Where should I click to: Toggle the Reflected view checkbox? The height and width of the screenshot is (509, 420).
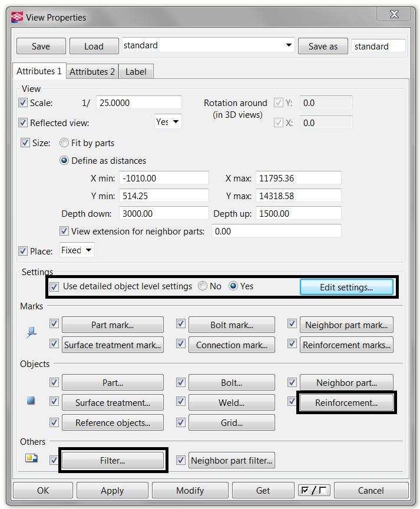point(23,123)
